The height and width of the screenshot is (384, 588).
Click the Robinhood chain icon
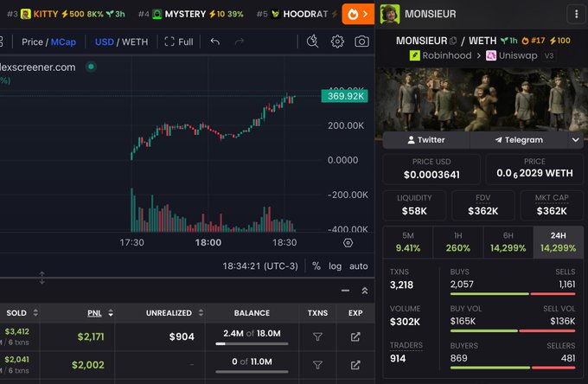point(414,55)
